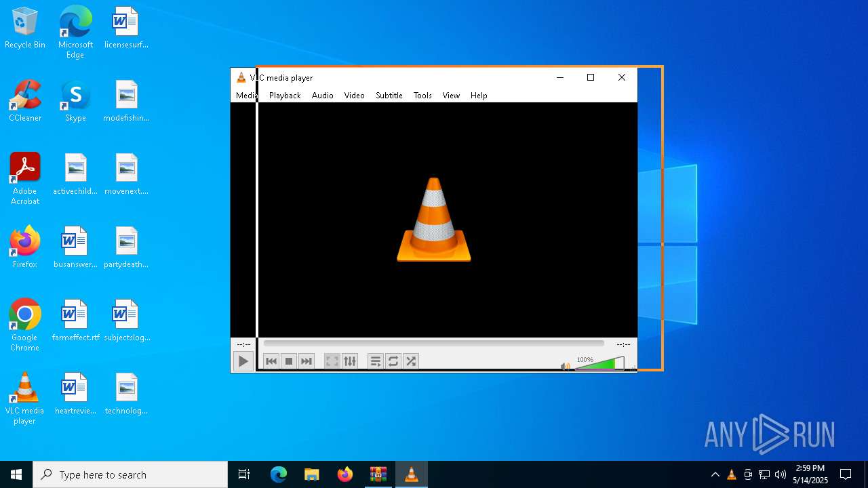Click the Play button in VLC

pyautogui.click(x=243, y=361)
